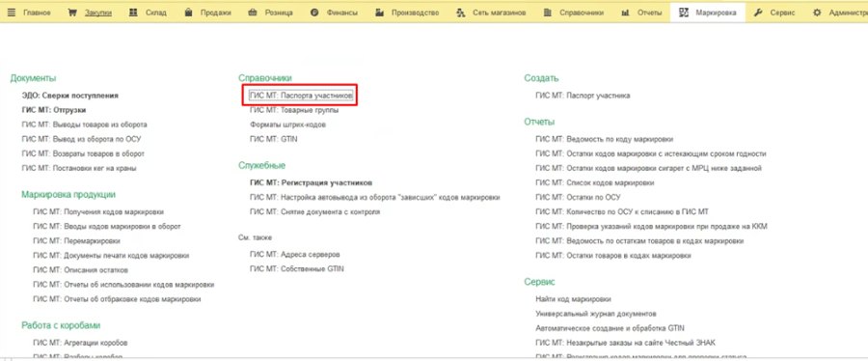Select the active Маркировка tab
The height and width of the screenshot is (361, 868).
click(x=708, y=13)
